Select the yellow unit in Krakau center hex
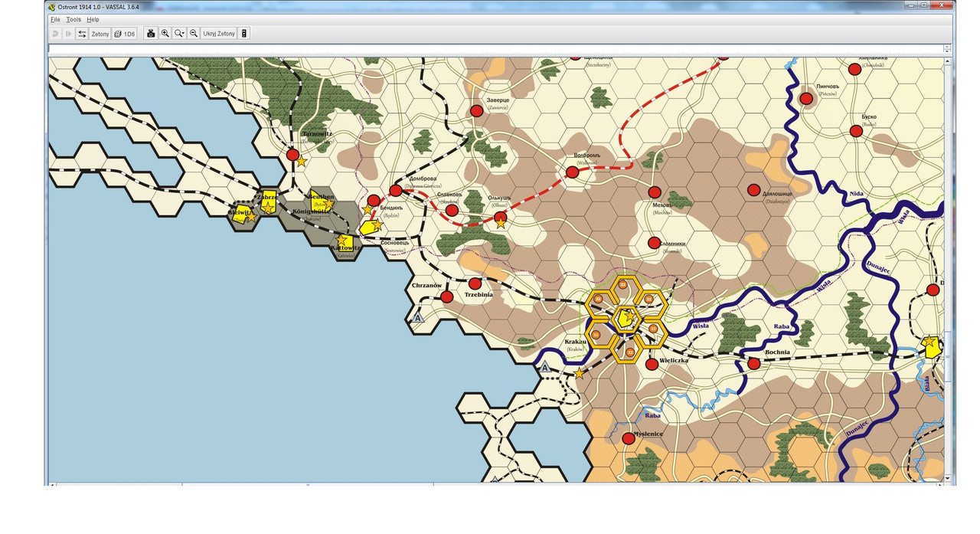 [x=626, y=318]
